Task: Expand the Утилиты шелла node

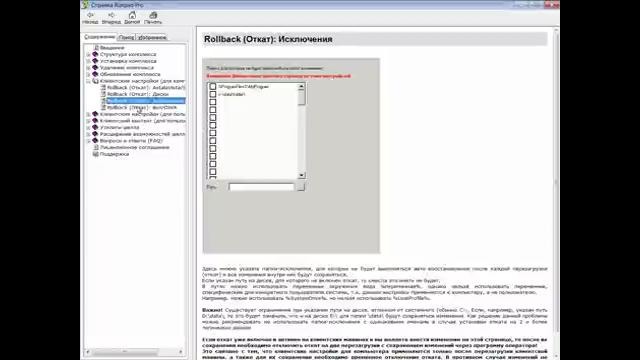Action: click(88, 127)
